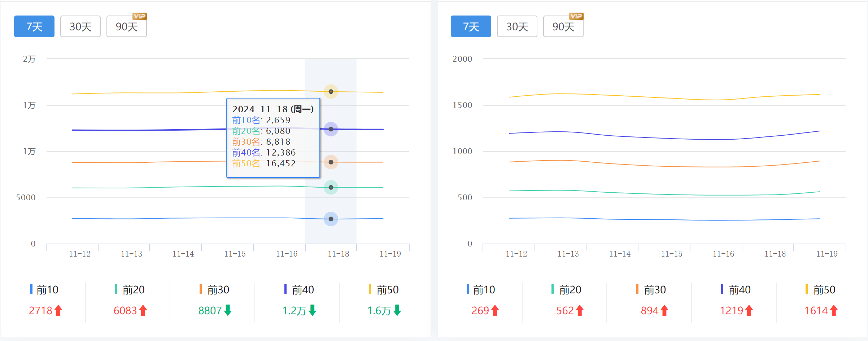This screenshot has width=868, height=341.
Task: Toggle 前40 legend in left chart
Action: [x=299, y=289]
